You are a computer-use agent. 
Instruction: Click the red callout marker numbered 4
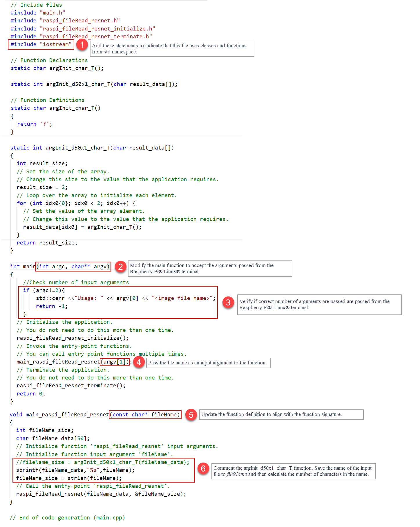[x=139, y=362]
